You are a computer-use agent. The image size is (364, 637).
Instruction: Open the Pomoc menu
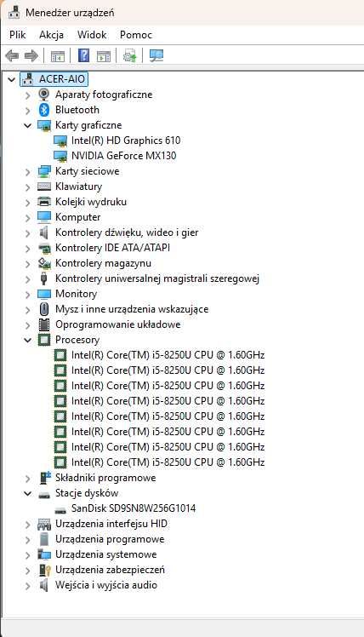pos(136,35)
